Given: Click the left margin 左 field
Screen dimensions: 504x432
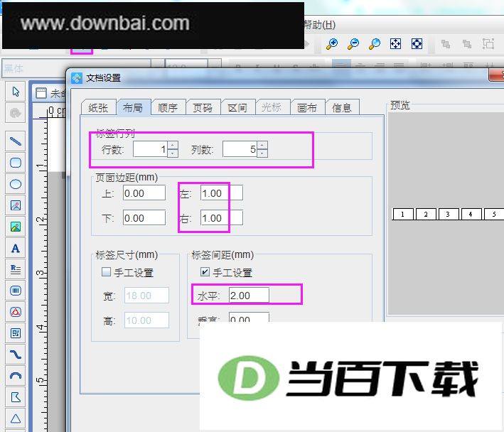Looking at the screenshot, I should (x=222, y=193).
